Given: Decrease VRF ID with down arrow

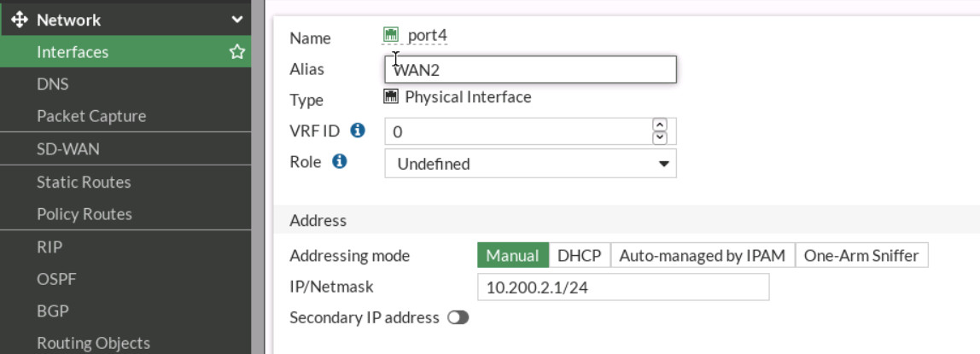Looking at the screenshot, I should [659, 137].
